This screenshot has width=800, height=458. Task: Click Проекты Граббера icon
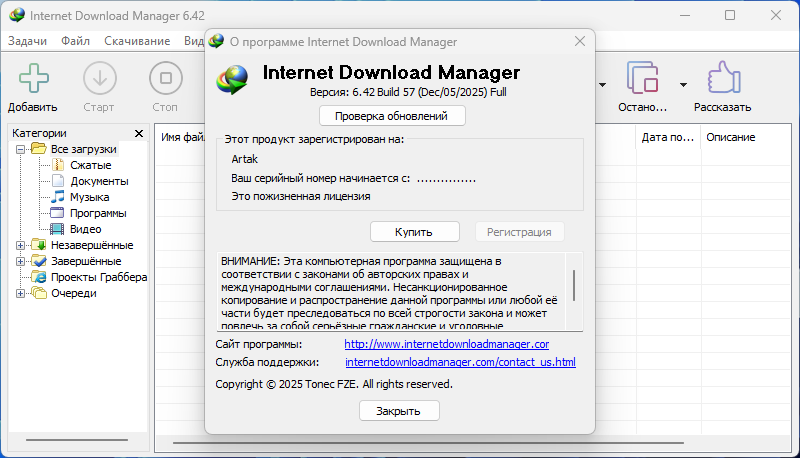click(39, 277)
